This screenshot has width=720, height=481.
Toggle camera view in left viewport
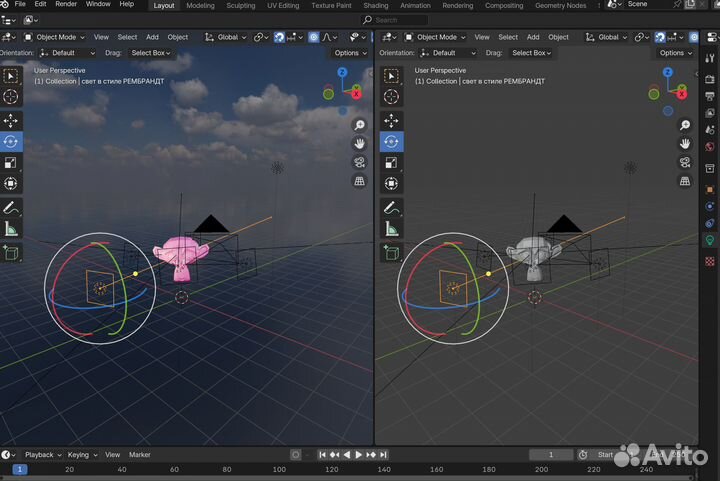[x=359, y=163]
